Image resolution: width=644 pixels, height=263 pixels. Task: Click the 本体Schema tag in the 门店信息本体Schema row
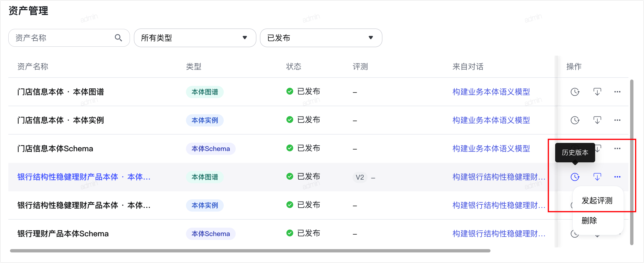click(211, 149)
